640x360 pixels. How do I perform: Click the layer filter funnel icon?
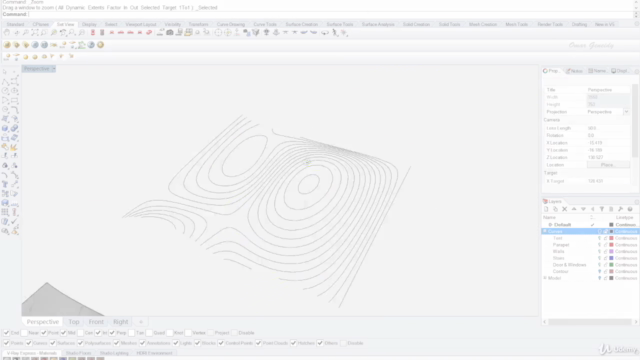click(x=602, y=209)
